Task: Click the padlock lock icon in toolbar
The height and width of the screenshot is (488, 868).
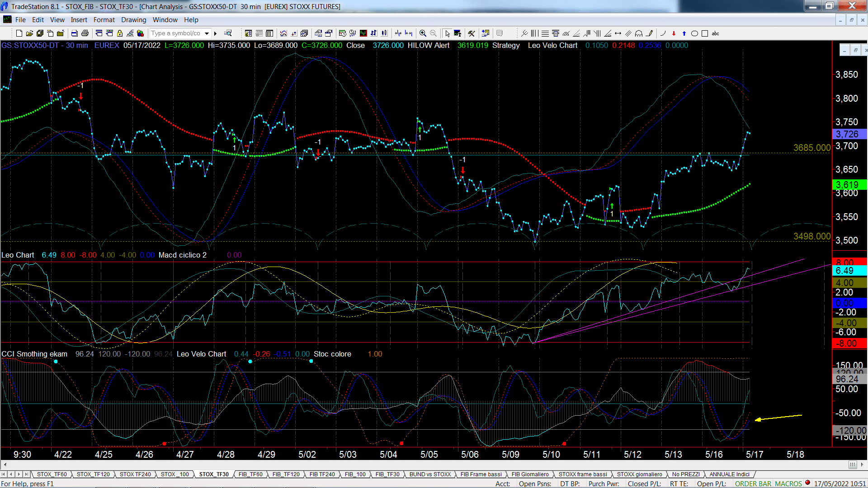Action: tap(120, 33)
